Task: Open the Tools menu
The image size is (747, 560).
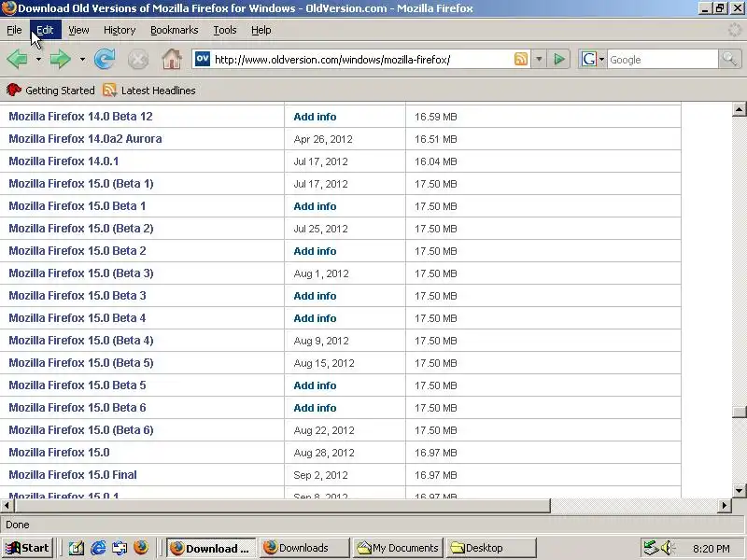Action: (225, 30)
